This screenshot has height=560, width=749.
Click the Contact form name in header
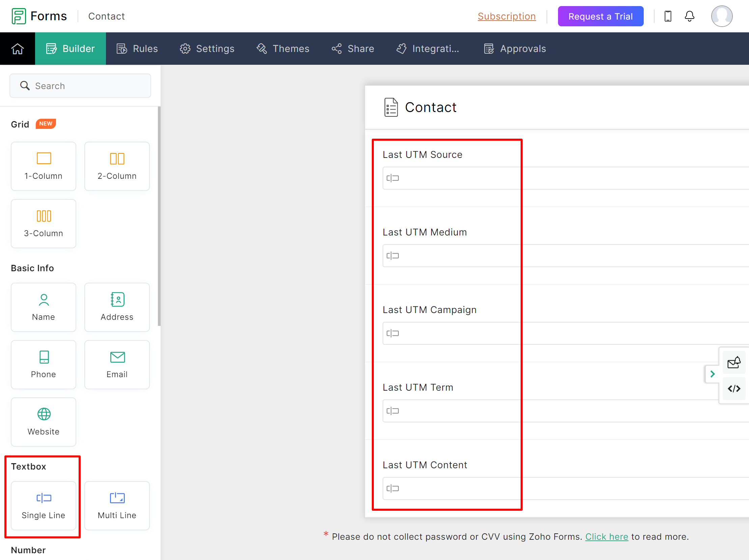coord(106,16)
